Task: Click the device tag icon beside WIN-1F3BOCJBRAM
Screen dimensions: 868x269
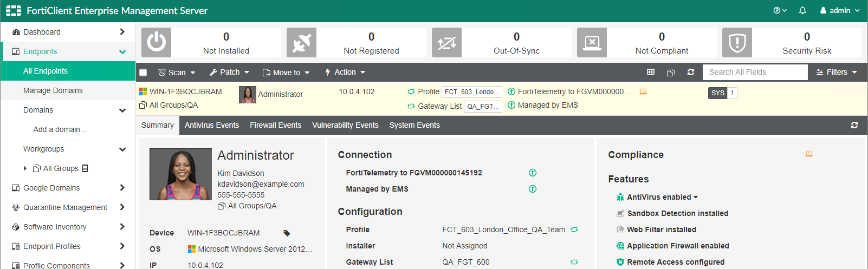Action: pyautogui.click(x=287, y=233)
